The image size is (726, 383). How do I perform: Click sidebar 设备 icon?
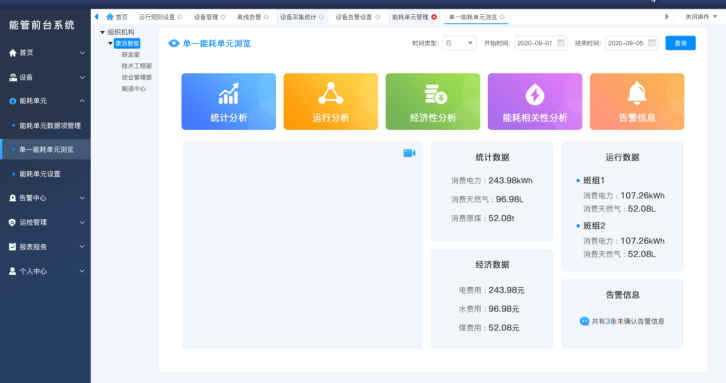coord(13,77)
